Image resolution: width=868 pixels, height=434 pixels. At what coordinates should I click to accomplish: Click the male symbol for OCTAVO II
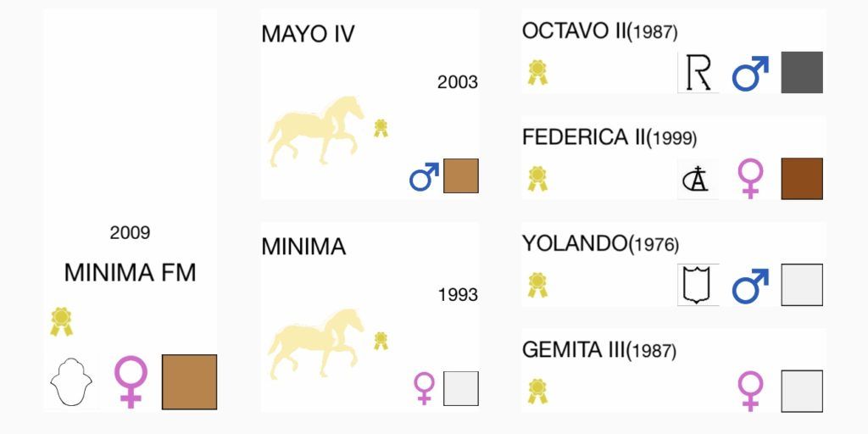point(750,73)
